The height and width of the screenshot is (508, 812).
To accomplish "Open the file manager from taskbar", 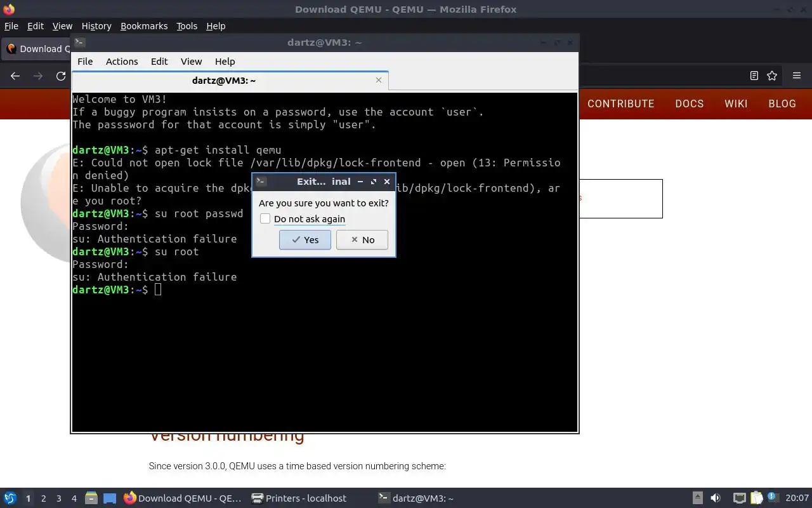I will (x=91, y=498).
